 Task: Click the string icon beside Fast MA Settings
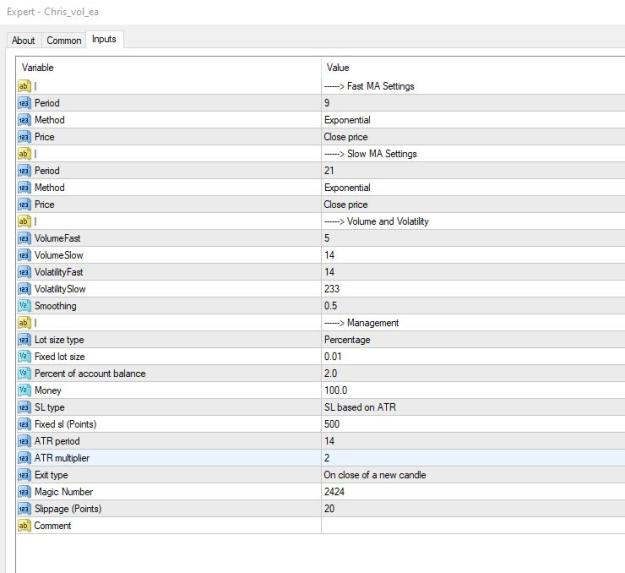point(24,86)
